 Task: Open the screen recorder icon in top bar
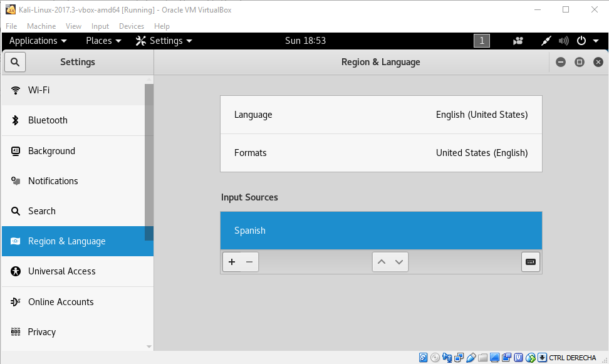pyautogui.click(x=518, y=41)
